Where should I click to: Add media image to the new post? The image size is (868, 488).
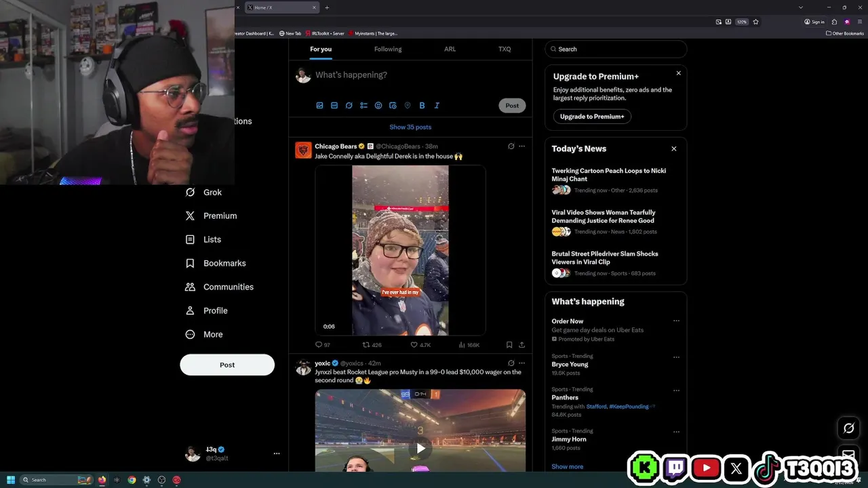319,106
